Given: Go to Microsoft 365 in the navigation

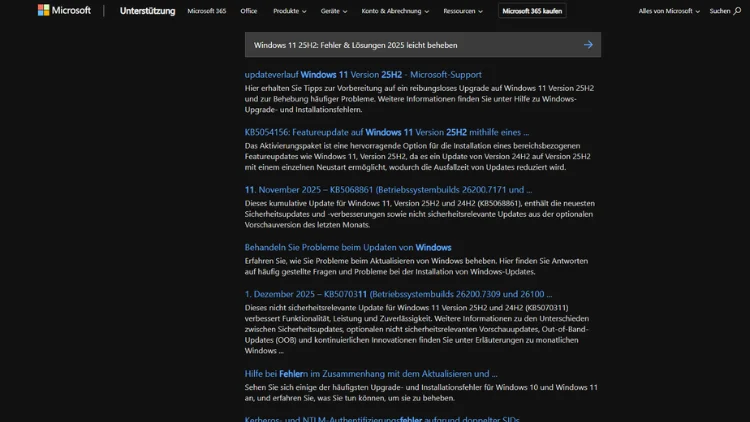Looking at the screenshot, I should point(207,11).
